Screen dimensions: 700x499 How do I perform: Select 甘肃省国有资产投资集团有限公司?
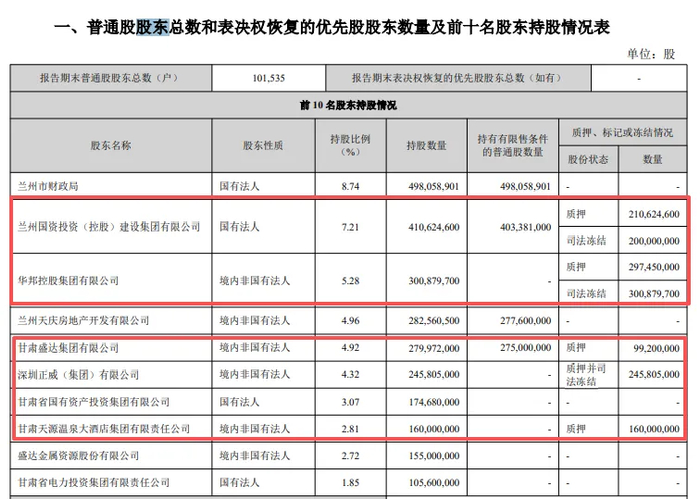[94, 402]
